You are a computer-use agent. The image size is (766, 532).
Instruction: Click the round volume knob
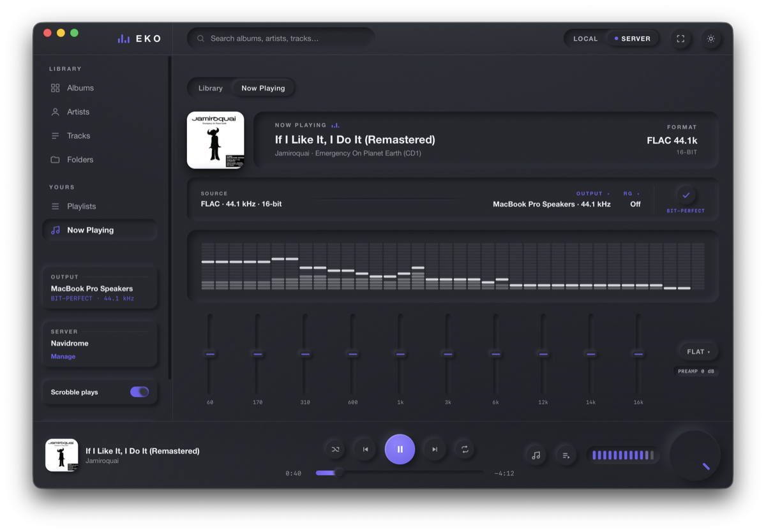pyautogui.click(x=695, y=455)
